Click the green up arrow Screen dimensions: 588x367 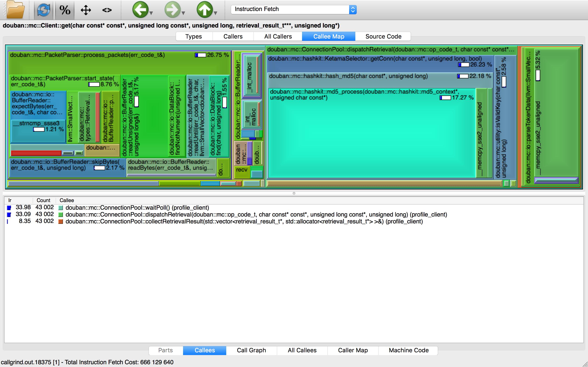click(204, 10)
